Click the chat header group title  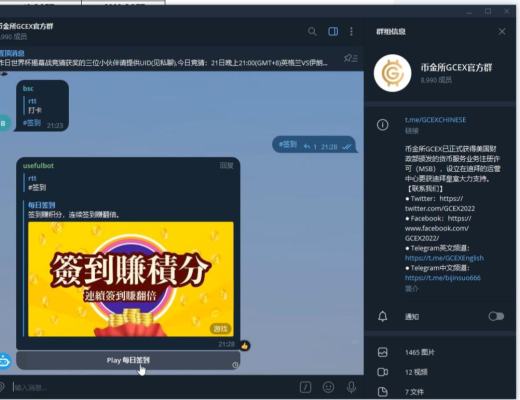click(x=27, y=26)
